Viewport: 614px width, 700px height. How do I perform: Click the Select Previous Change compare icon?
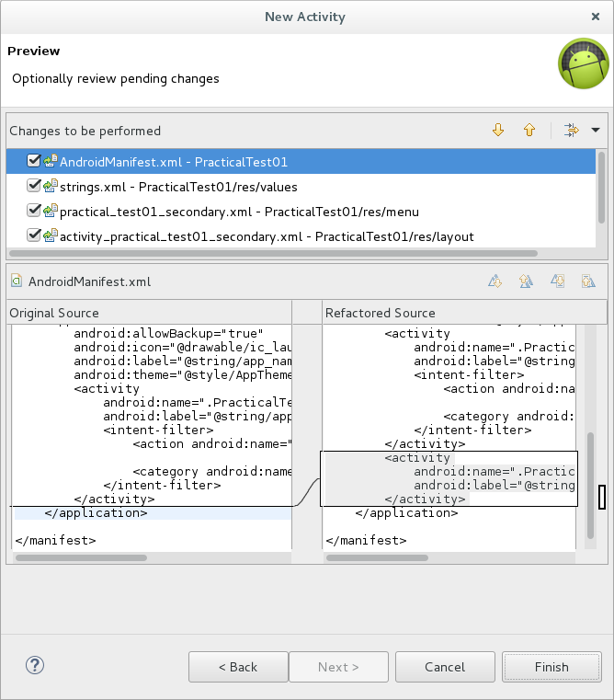[x=588, y=281]
